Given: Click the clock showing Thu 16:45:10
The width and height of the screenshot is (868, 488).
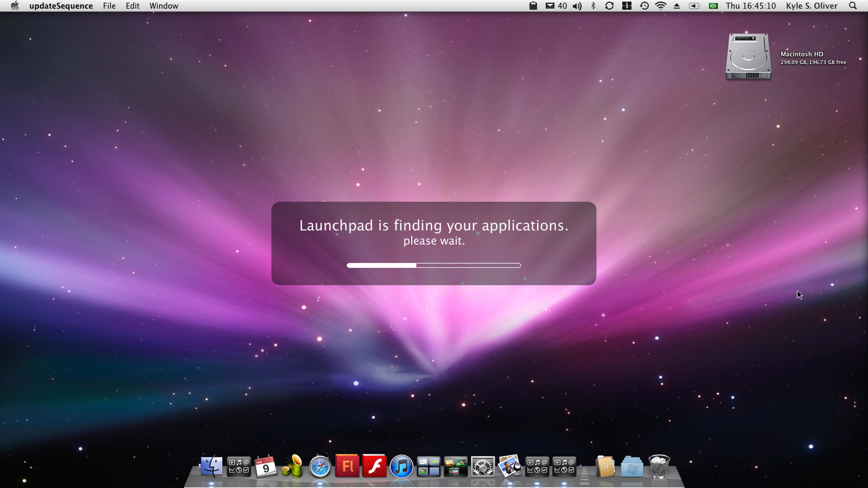Looking at the screenshot, I should [751, 6].
